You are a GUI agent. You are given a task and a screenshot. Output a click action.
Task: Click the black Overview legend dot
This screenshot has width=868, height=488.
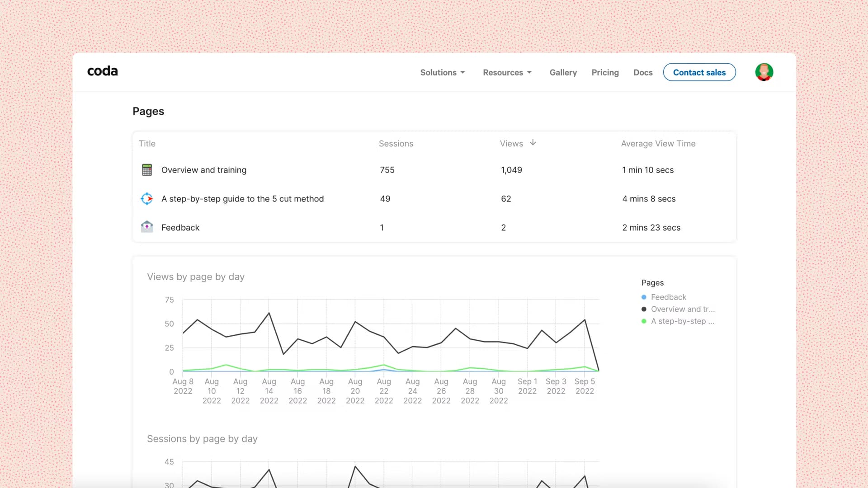tap(644, 310)
